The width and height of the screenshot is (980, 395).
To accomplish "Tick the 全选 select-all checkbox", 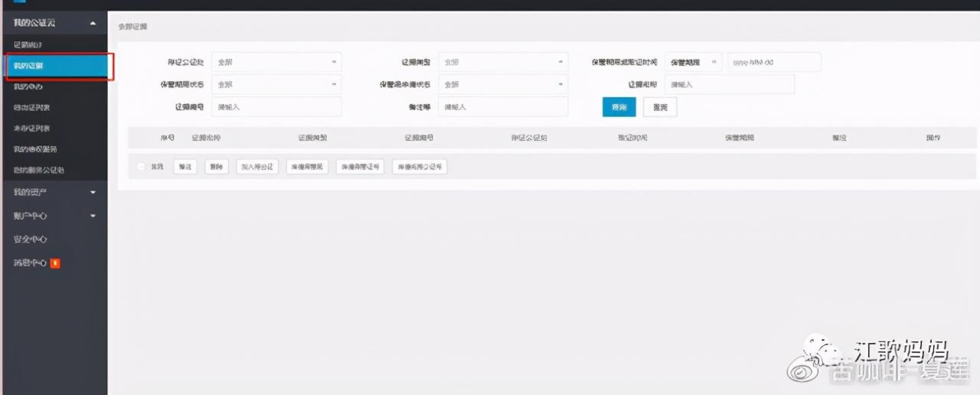I will (141, 166).
